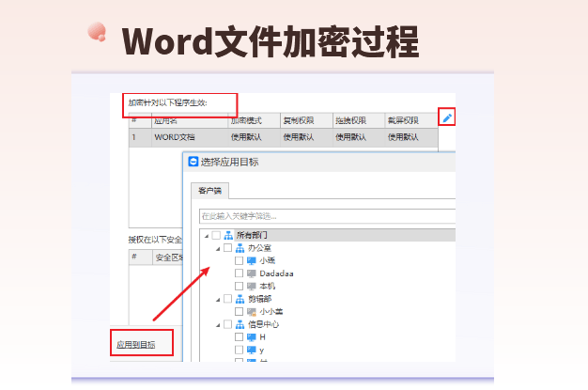This screenshot has width=588, height=390.
Task: Click the 应用到目标 link
Action: tap(136, 345)
